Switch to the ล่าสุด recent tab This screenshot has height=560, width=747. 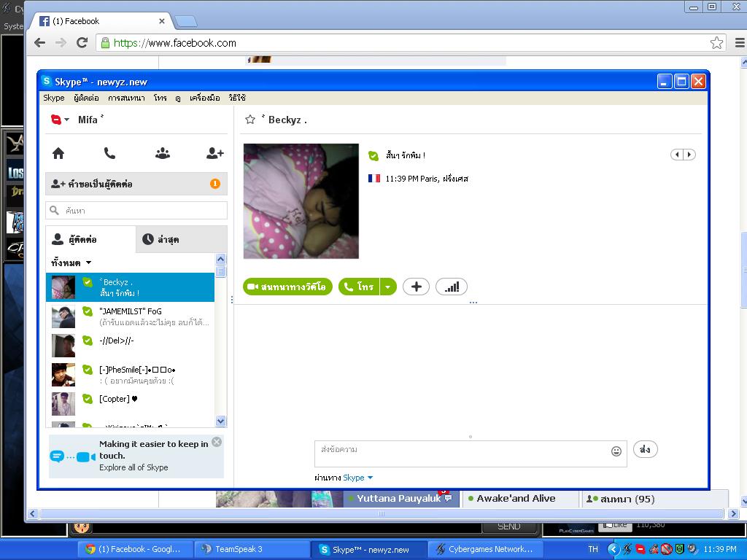[182, 239]
